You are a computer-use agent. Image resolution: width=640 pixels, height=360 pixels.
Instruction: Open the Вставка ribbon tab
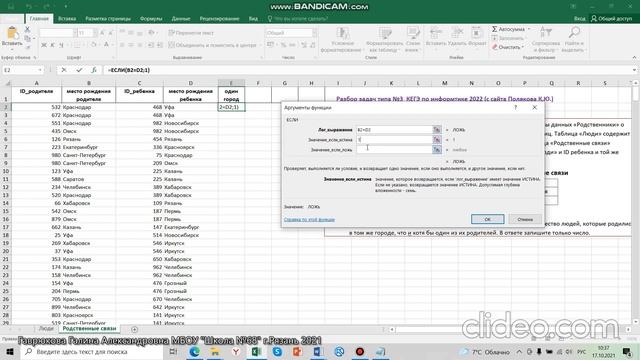67,18
